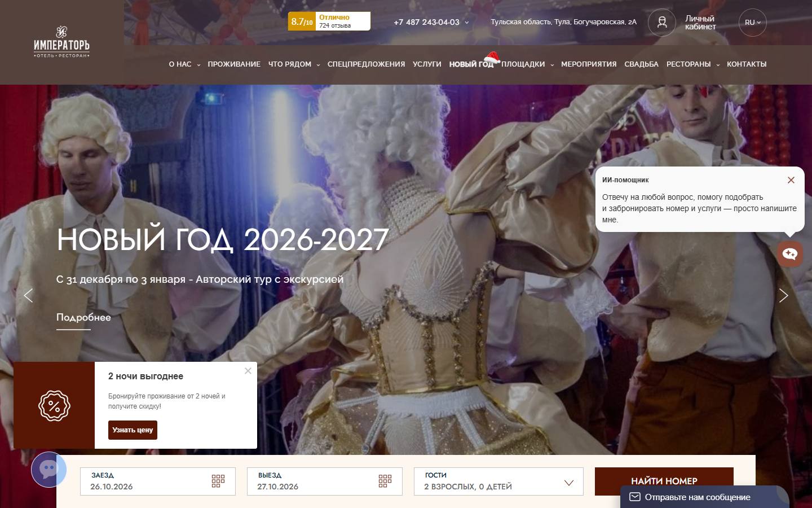Open the ГОСТИ guests dropdown
812x508 pixels.
[x=498, y=481]
